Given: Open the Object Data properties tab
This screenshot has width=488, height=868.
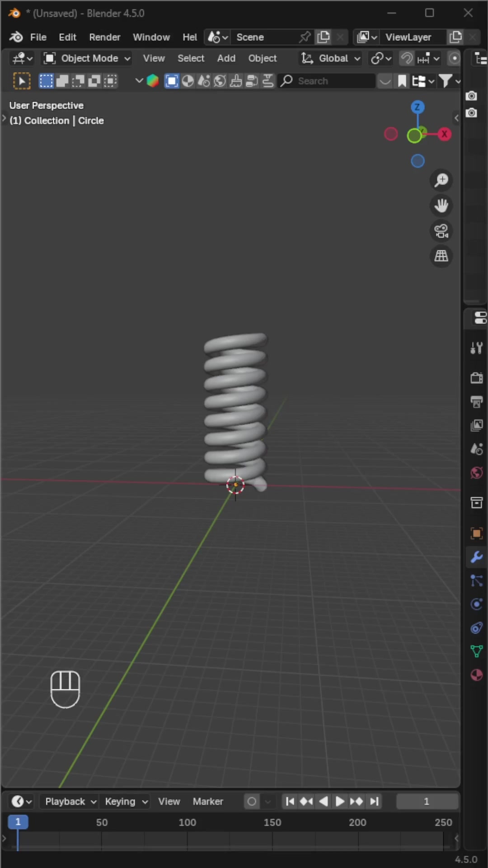Looking at the screenshot, I should tap(477, 651).
